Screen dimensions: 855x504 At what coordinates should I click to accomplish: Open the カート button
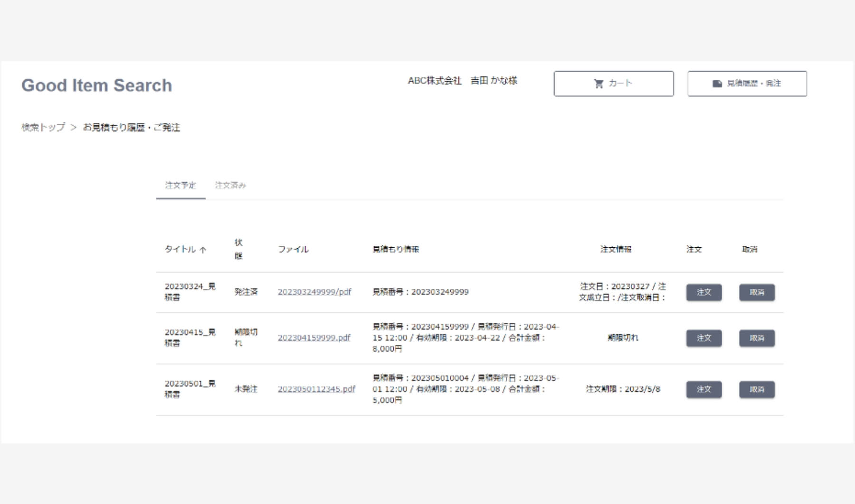(613, 84)
